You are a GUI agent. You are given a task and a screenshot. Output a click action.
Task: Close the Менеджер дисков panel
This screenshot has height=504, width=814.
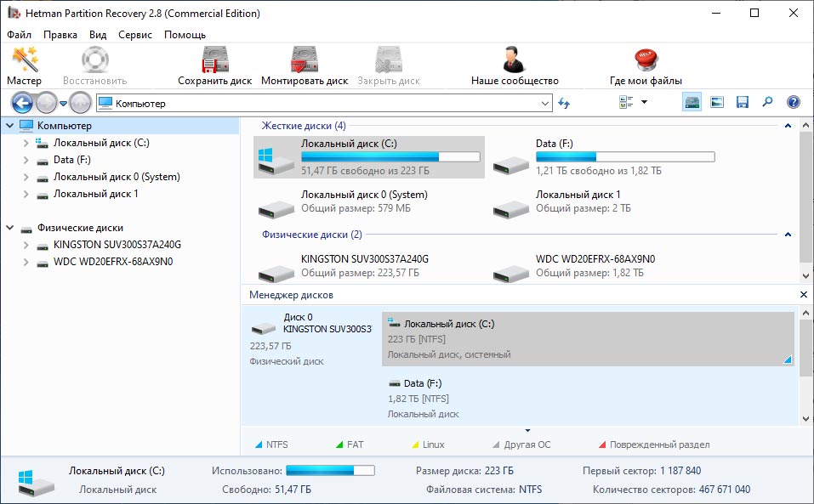[804, 295]
